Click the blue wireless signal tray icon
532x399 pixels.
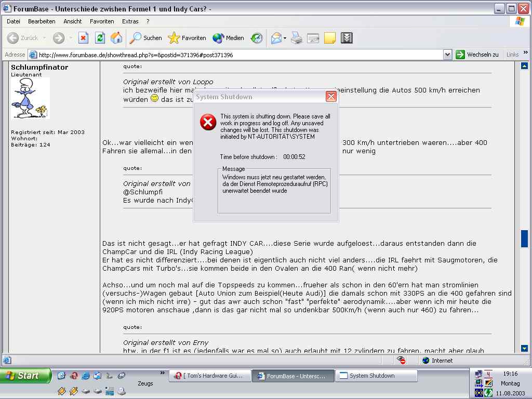[x=478, y=393]
